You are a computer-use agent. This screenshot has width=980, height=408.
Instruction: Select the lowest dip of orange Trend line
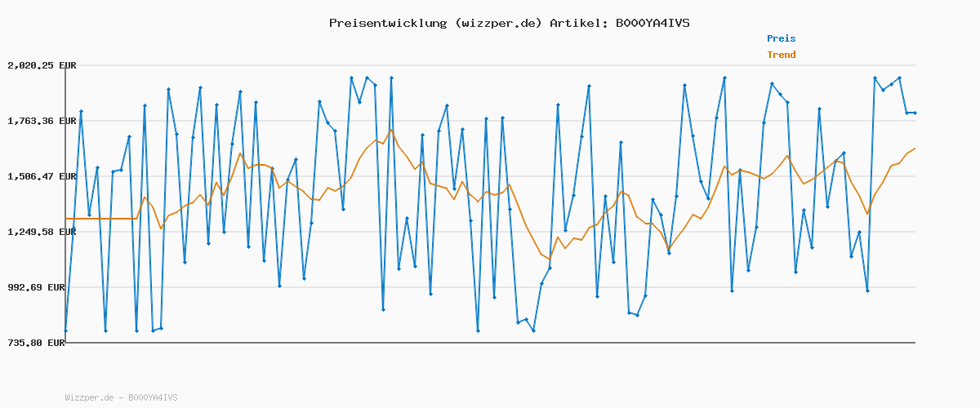[x=550, y=259]
